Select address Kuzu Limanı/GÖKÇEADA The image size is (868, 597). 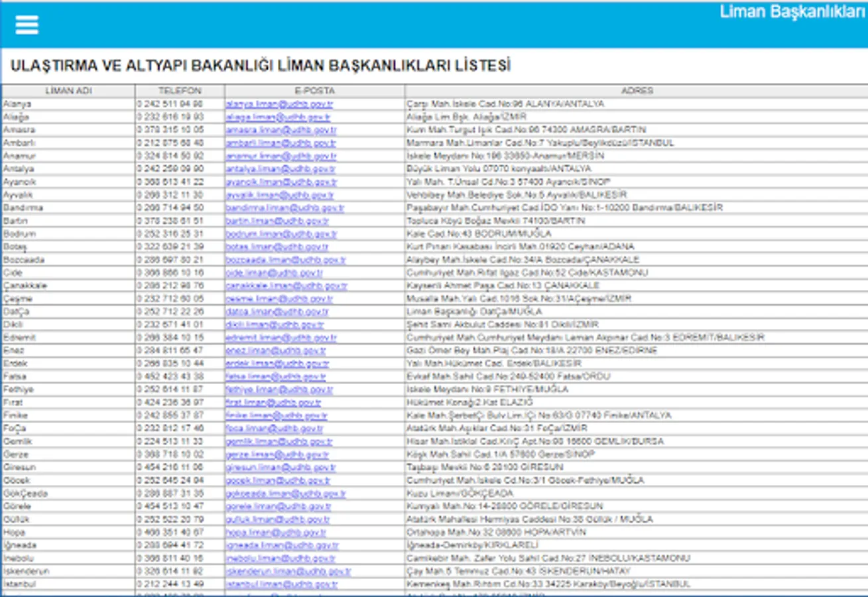point(460,493)
